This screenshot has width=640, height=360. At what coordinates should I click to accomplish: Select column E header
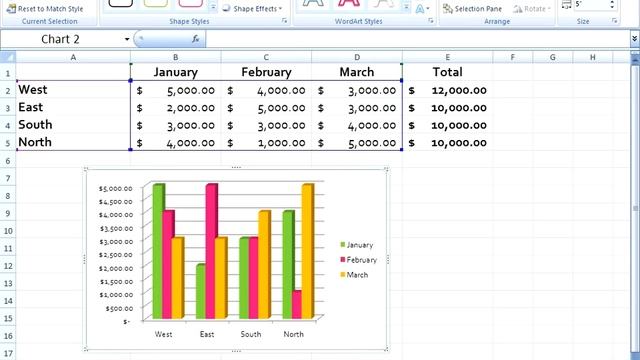tap(447, 58)
